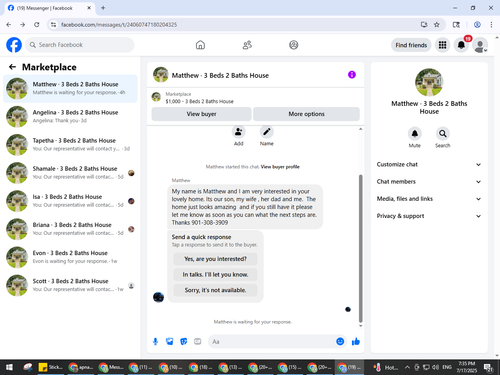Open the View buyer profile link

point(280,167)
